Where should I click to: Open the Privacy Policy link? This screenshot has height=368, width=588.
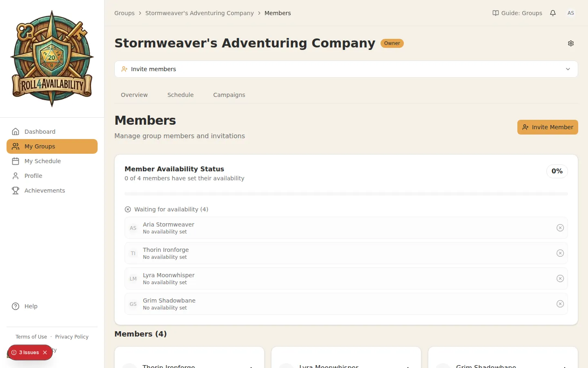pyautogui.click(x=72, y=337)
